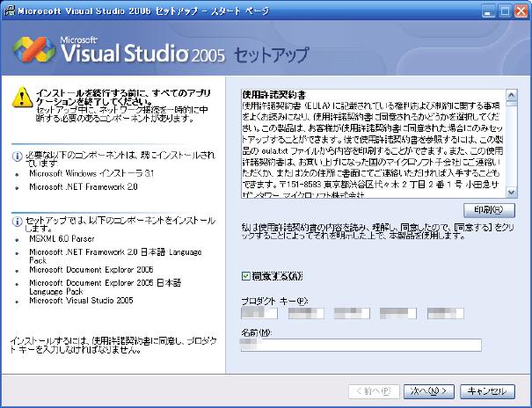Click the text Microsoft Windows インストーラ 3.1
The height and width of the screenshot is (408, 532).
pos(91,173)
